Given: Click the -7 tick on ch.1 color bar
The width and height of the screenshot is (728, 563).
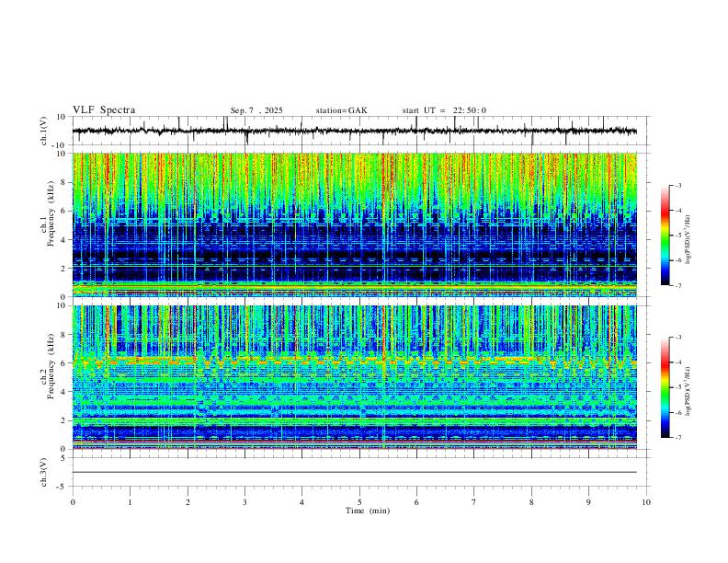Looking at the screenshot, I should (x=677, y=285).
